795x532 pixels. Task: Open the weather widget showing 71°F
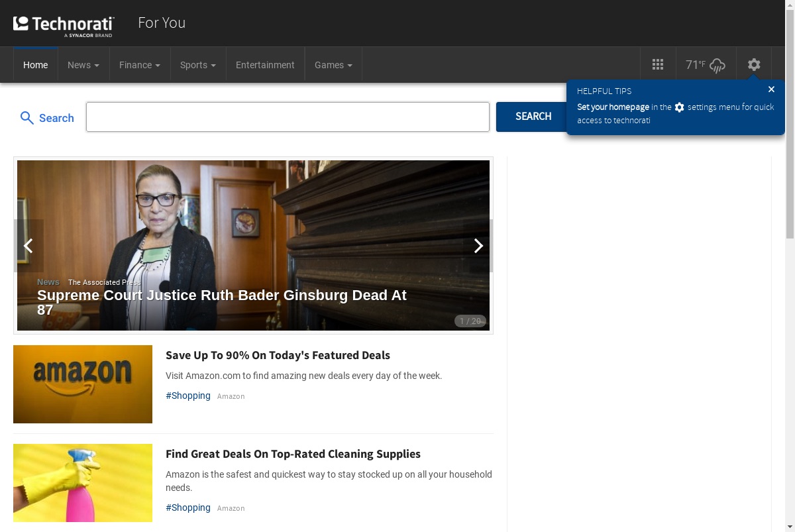[x=706, y=64]
